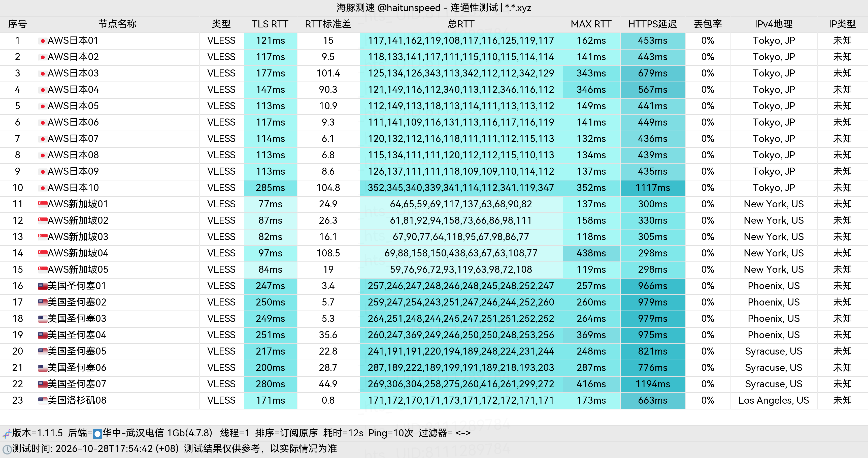Image resolution: width=868 pixels, height=458 pixels.
Task: Click the US flag beside 美国圣何塞04
Action: pos(43,335)
